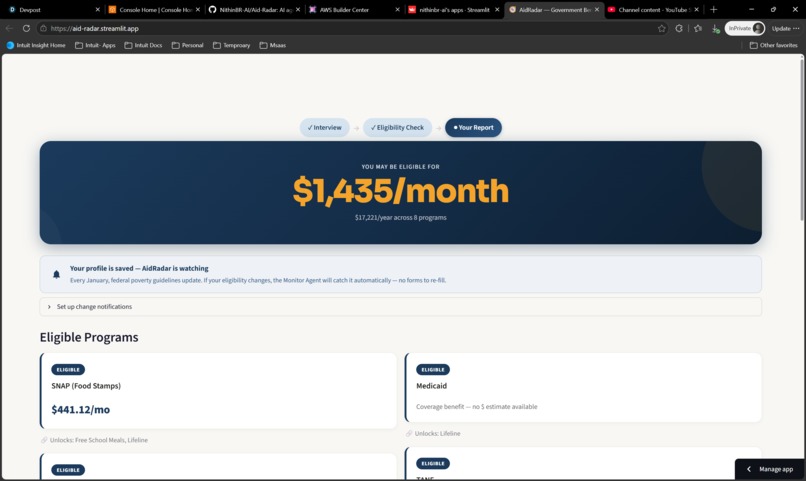Screen dimensions: 806x481
Task: Click YouTube icon on Channel content tab
Action: pyautogui.click(x=612, y=10)
